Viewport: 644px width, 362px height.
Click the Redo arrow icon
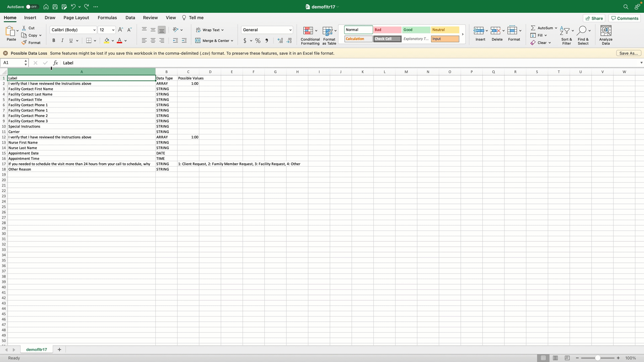click(87, 7)
